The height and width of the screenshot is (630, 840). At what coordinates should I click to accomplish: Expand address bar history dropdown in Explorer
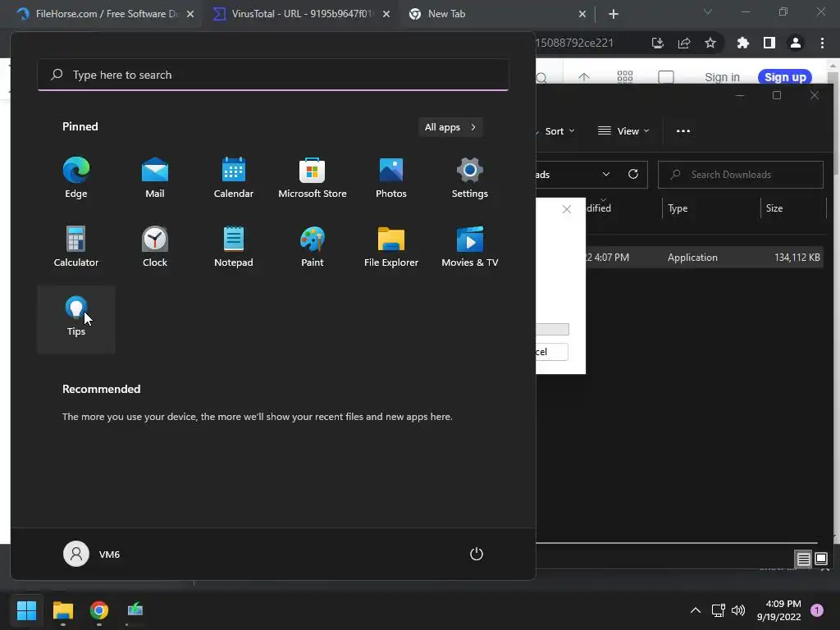click(606, 174)
